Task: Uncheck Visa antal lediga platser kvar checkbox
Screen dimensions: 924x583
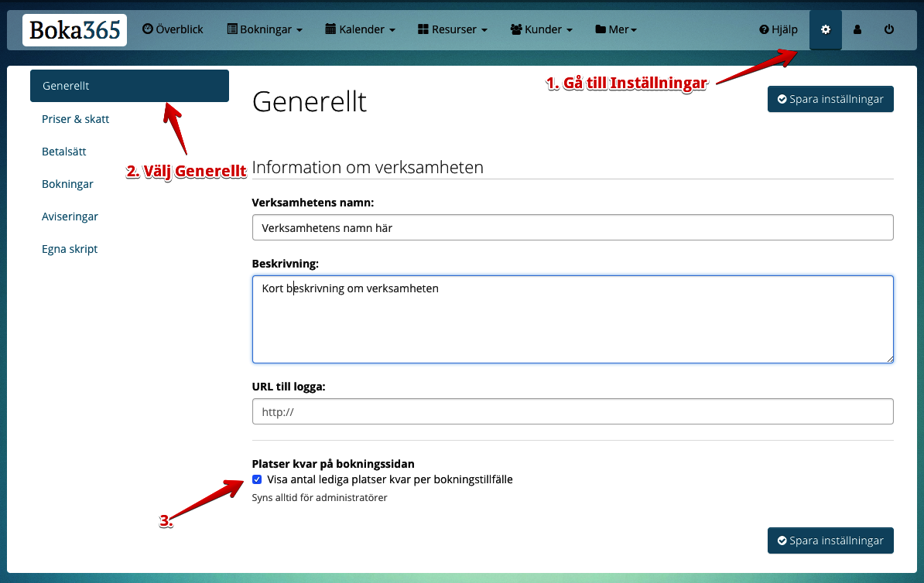Action: point(257,479)
